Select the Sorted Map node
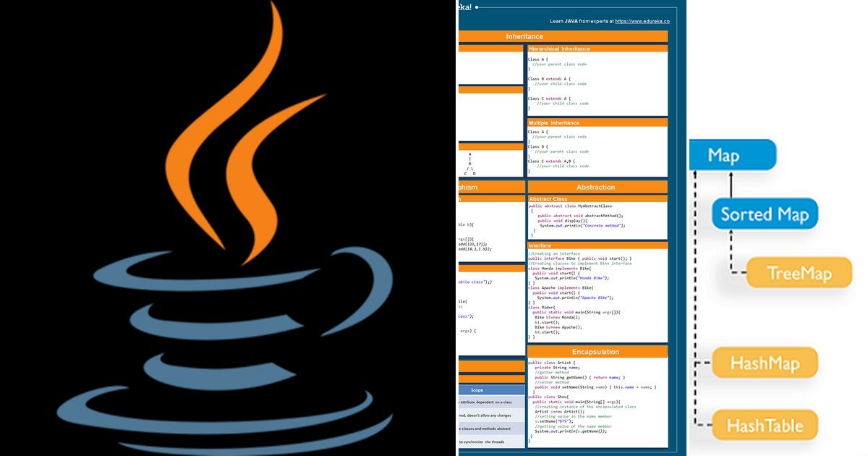 point(765,214)
